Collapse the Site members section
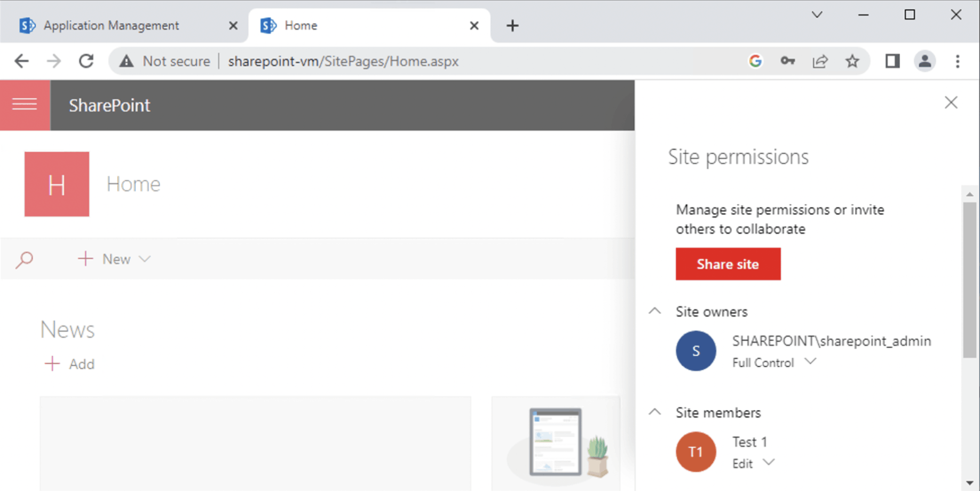 pyautogui.click(x=655, y=412)
